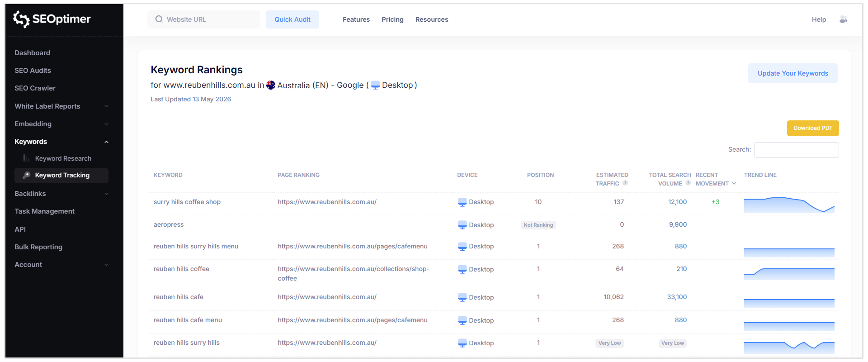This screenshot has height=362, width=868.
Task: Click desktop icon in reuben hills surry hills row
Action: (x=462, y=343)
